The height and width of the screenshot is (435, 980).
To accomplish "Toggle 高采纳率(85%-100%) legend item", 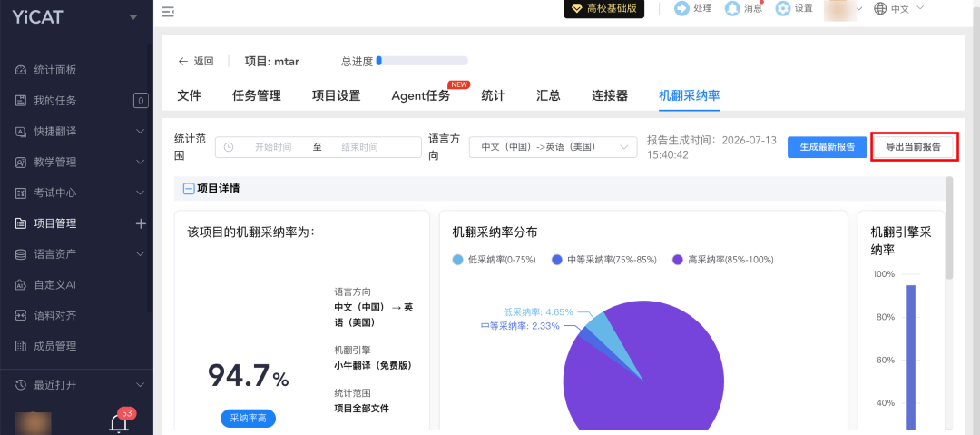I will 723,260.
